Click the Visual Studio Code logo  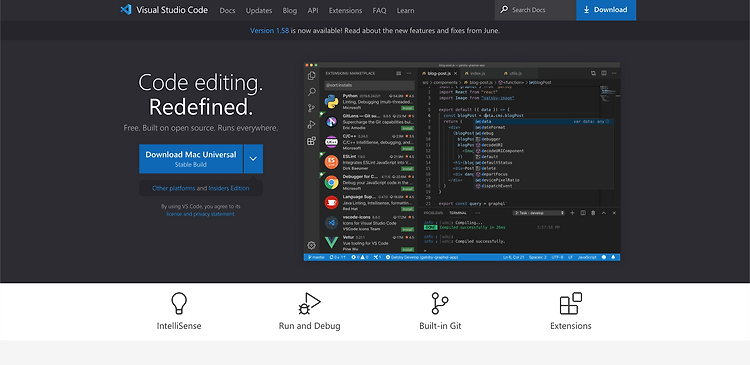click(164, 10)
